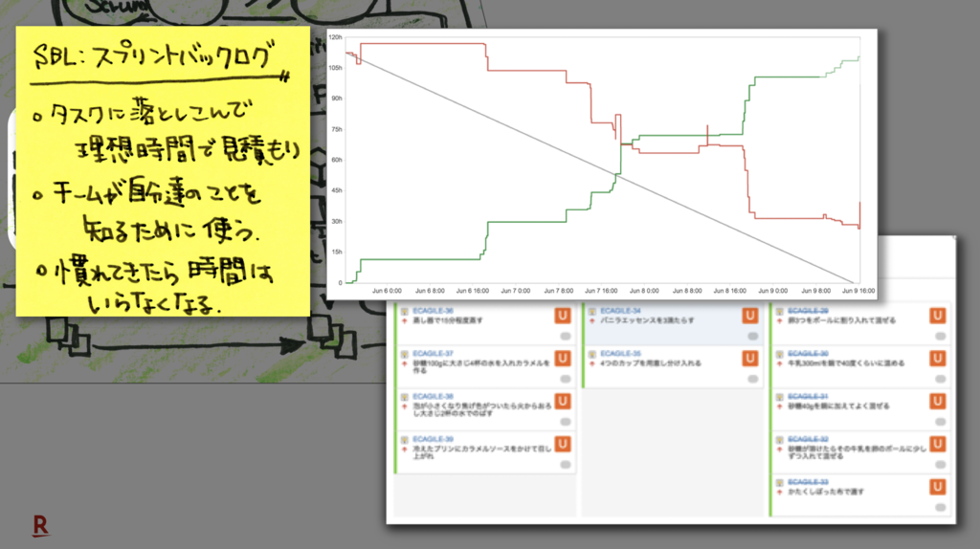Select summary text of ECAGILE-37 card
Image resolution: width=980 pixels, height=549 pixels.
481,366
